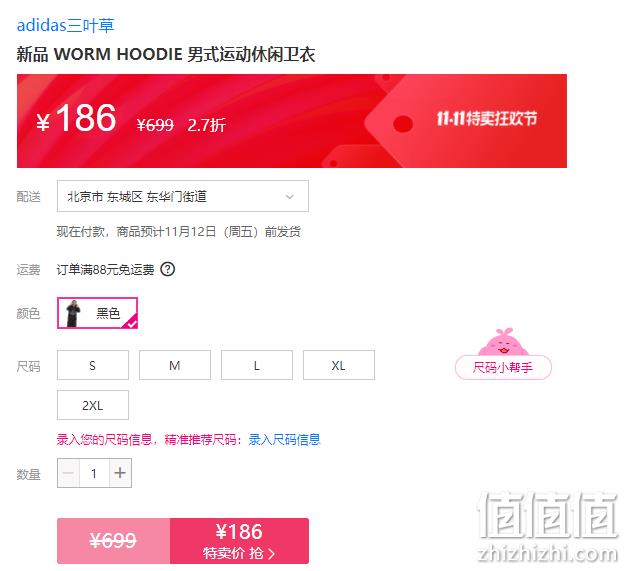Click the plus icon to increase quantity
Viewport: 627px width, 571px height.
tap(120, 473)
